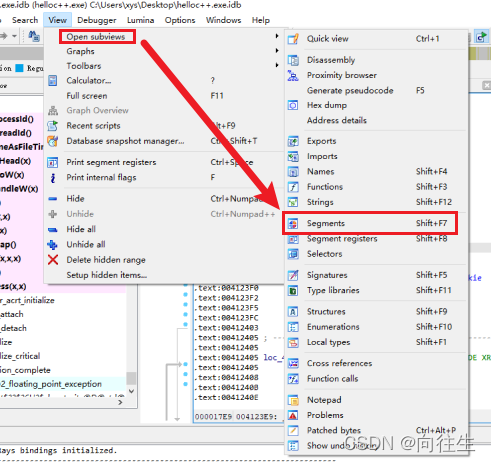The width and height of the screenshot is (491, 462).
Task: Open Structures window icon
Action: point(293,312)
